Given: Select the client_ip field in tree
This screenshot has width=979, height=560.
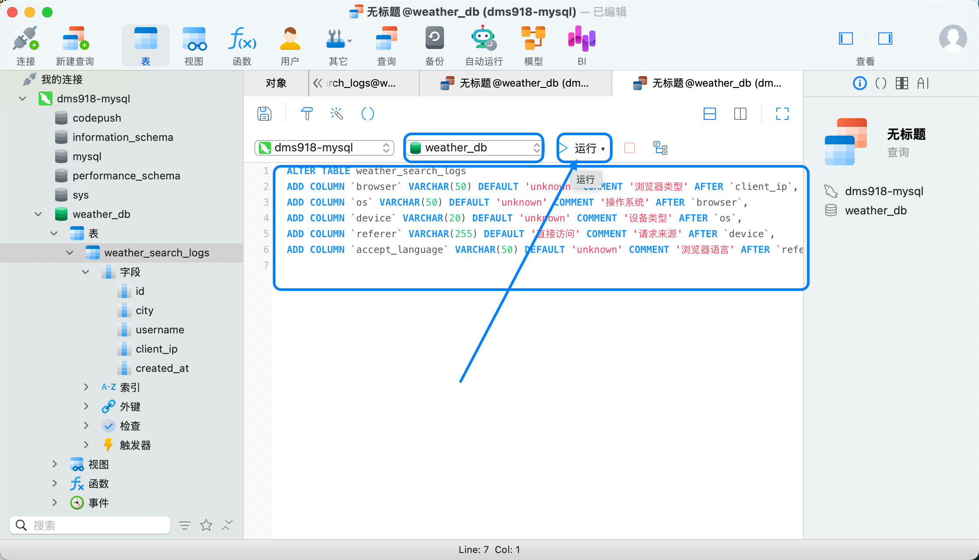Looking at the screenshot, I should tap(156, 349).
